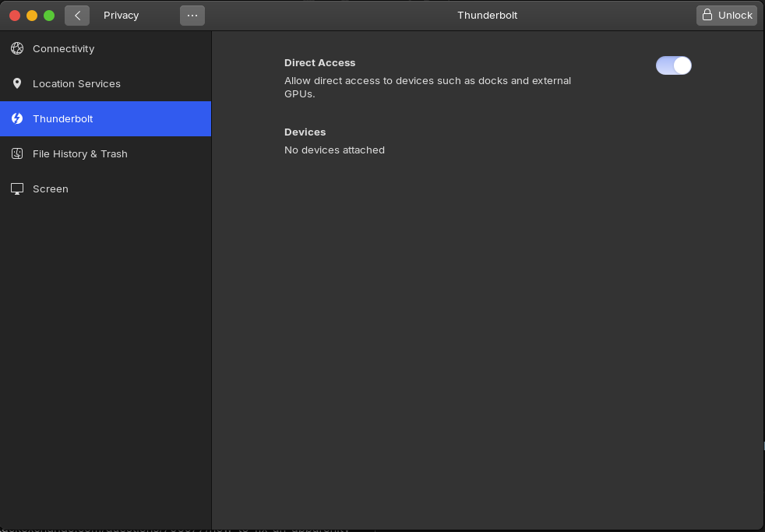
Task: Click the 'Allow direct access to devices' description
Action: (428, 87)
